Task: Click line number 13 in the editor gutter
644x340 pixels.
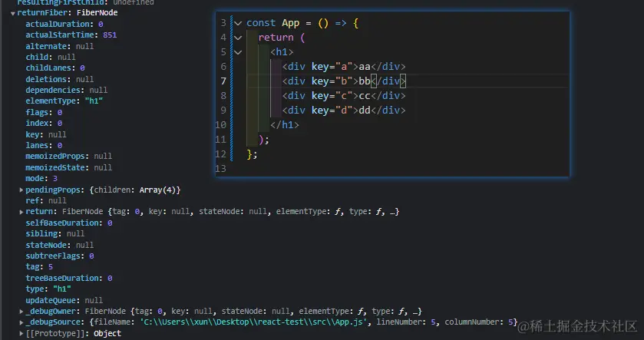Action: click(x=220, y=169)
